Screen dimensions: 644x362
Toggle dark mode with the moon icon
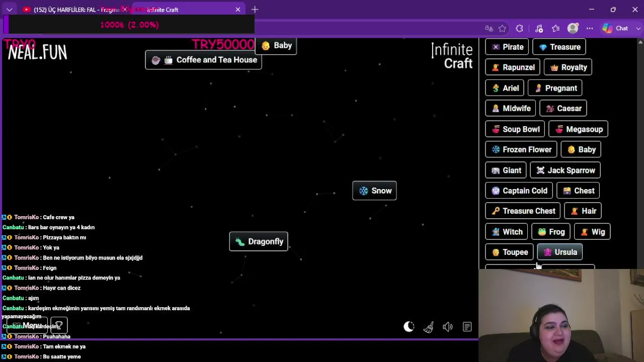tap(409, 327)
